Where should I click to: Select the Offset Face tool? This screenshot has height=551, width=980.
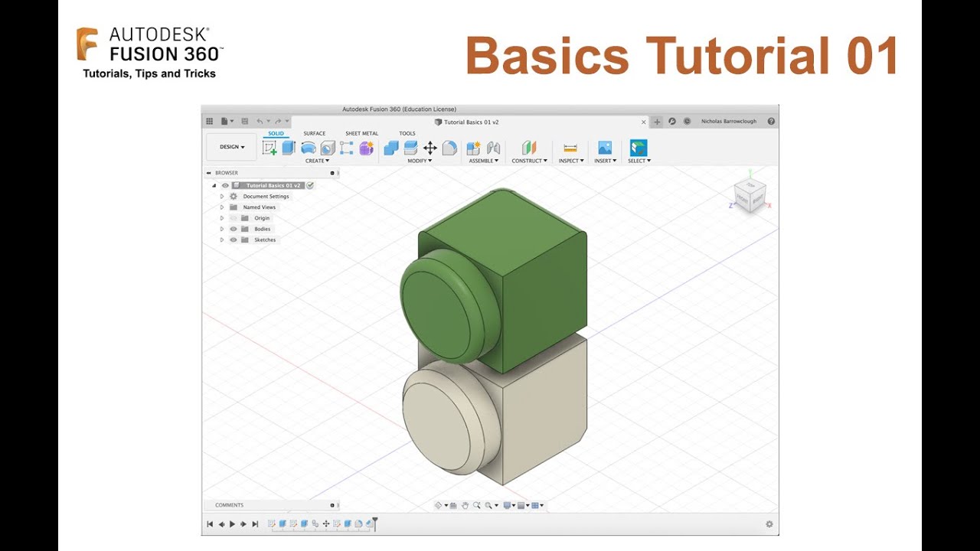[x=410, y=148]
